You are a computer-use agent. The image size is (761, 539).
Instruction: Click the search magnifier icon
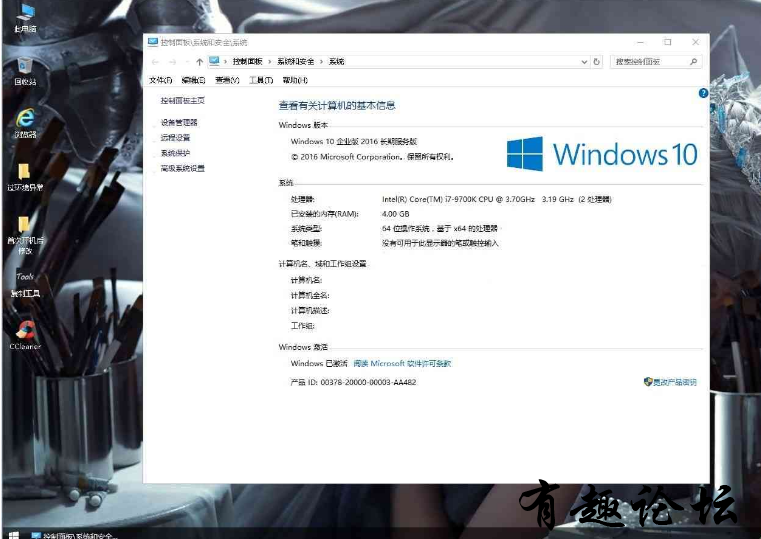[694, 62]
